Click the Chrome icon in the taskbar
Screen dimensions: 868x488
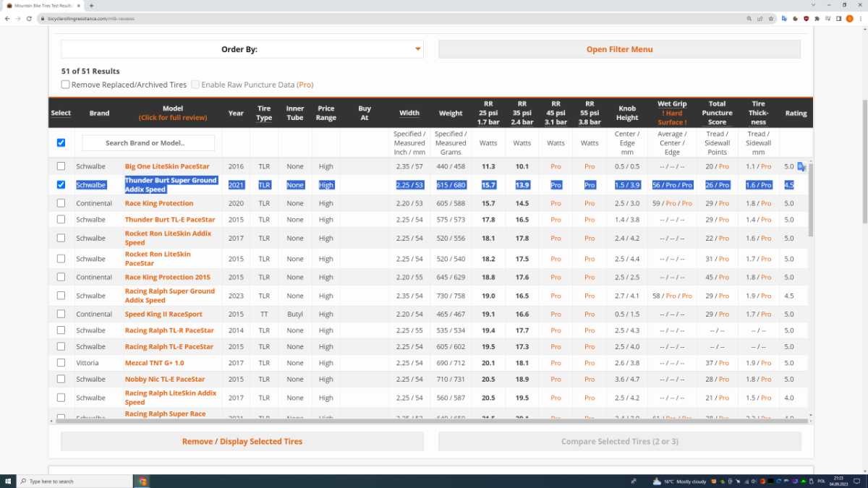point(142,481)
